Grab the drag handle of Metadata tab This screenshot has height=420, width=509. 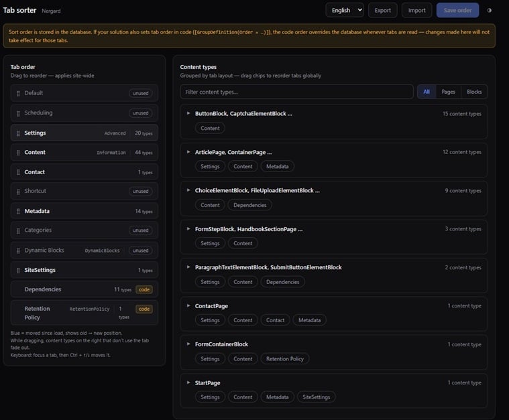point(18,212)
